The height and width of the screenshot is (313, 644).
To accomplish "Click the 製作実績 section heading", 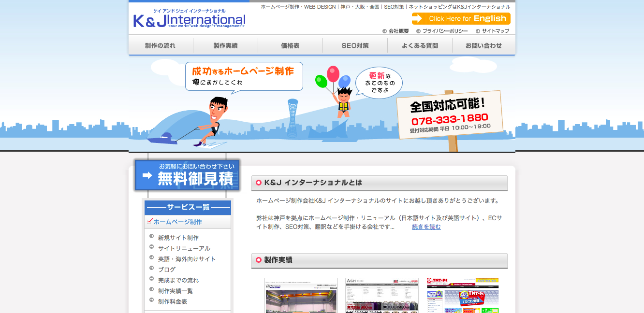I will point(380,261).
